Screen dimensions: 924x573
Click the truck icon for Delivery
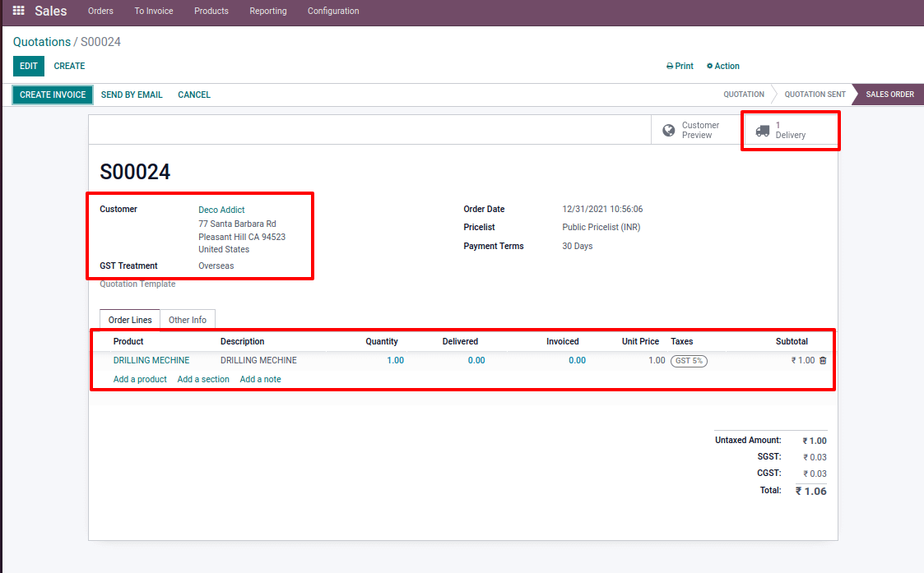pos(763,131)
